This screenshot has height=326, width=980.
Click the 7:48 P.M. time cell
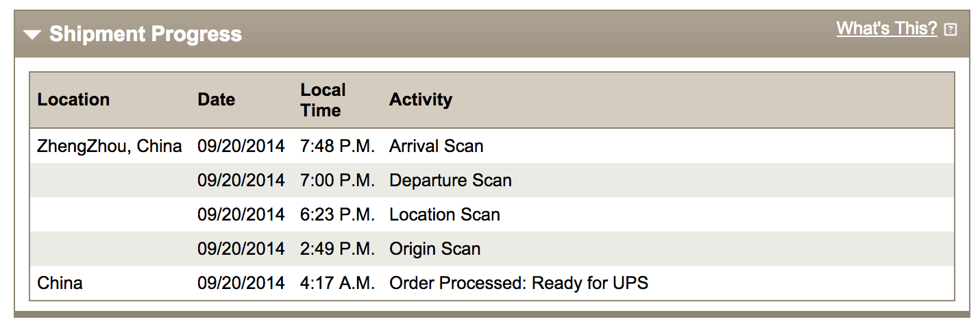pos(337,146)
